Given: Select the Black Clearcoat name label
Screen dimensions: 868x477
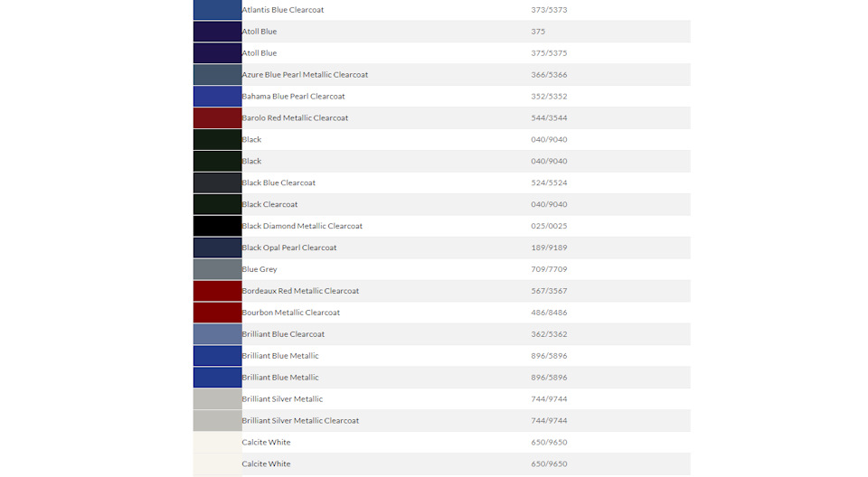Looking at the screenshot, I should click(x=269, y=204).
